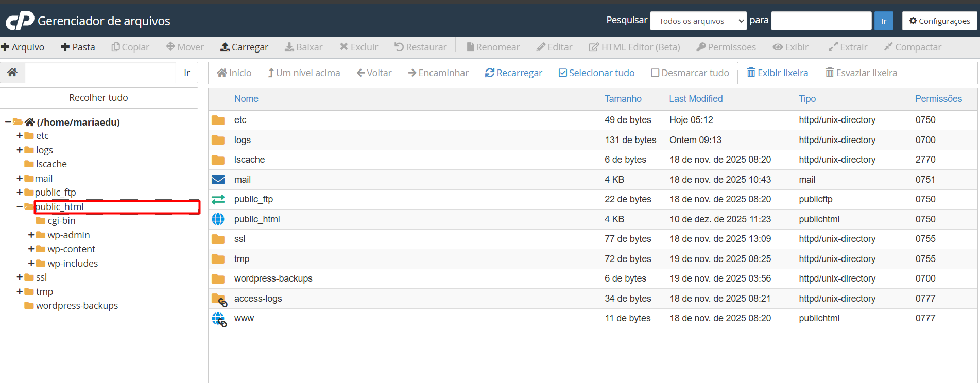Viewport: 980px width, 383px height.
Task: Click Voltar back navigation
Action: pos(374,73)
